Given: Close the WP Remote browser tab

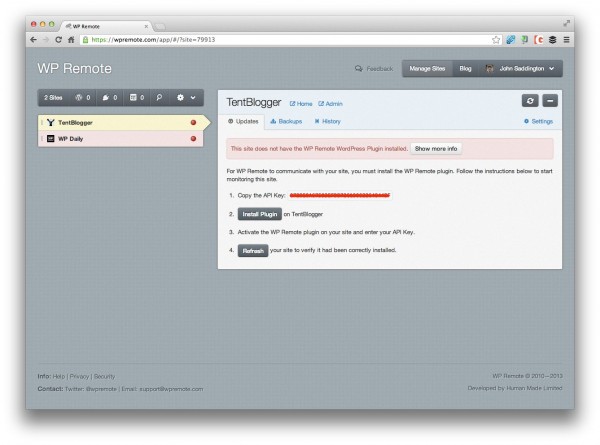Looking at the screenshot, I should point(146,26).
